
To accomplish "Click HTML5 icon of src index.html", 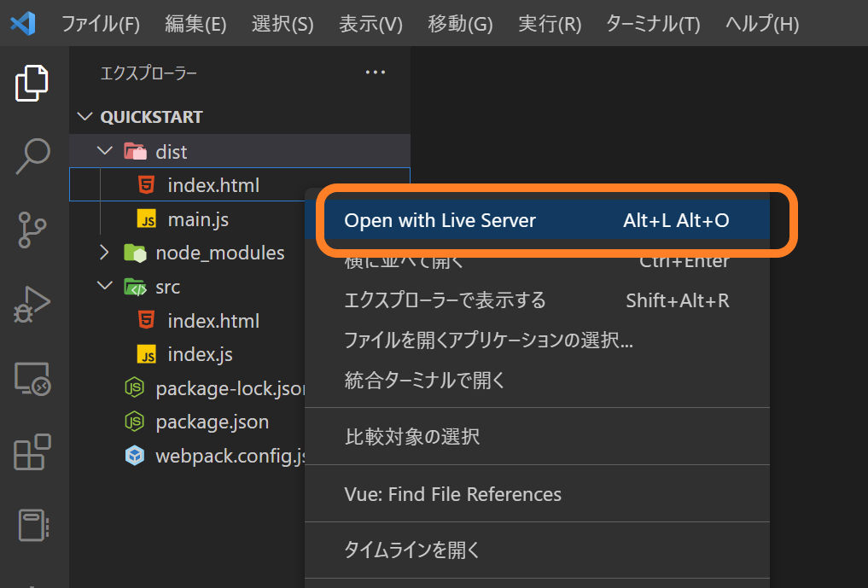I will 146,320.
